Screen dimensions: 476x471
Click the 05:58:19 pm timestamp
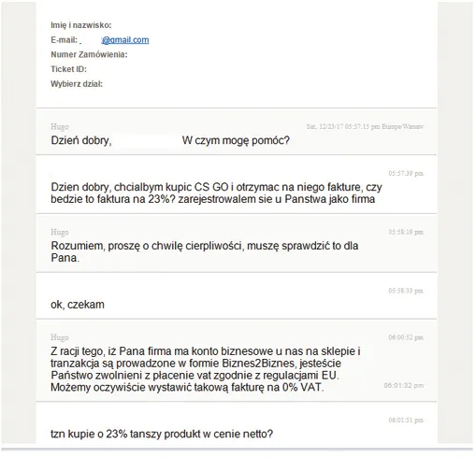pyautogui.click(x=406, y=232)
